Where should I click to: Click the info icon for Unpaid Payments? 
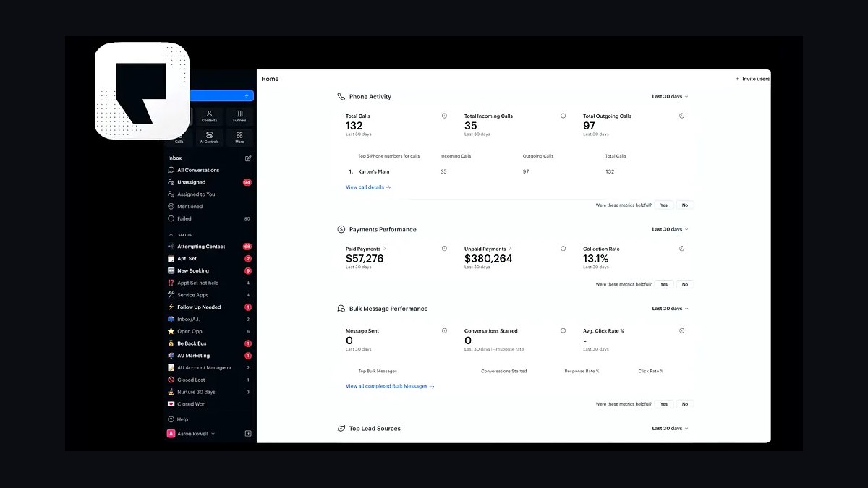[563, 249]
